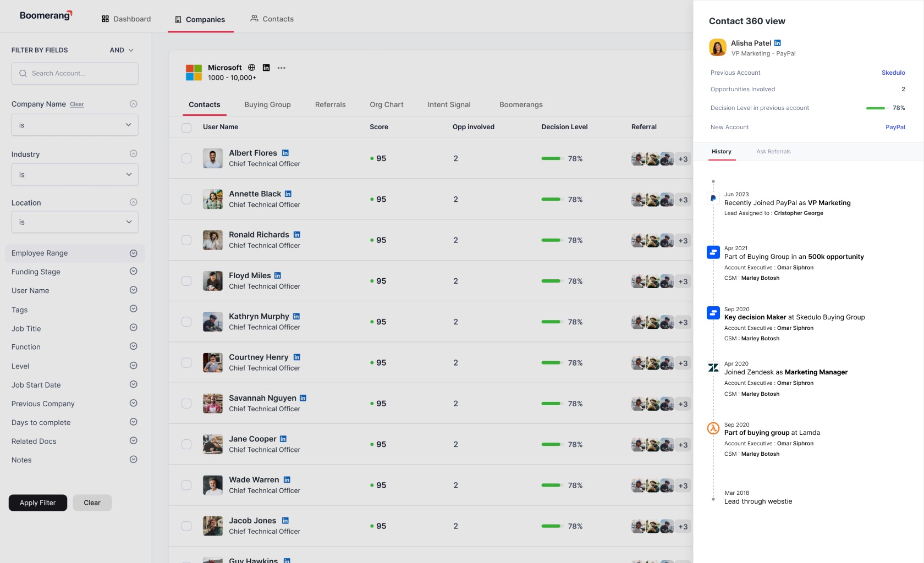This screenshot has width=924, height=563.
Task: Click the Zendesk icon on Apr 2020 entry
Action: [x=713, y=368]
